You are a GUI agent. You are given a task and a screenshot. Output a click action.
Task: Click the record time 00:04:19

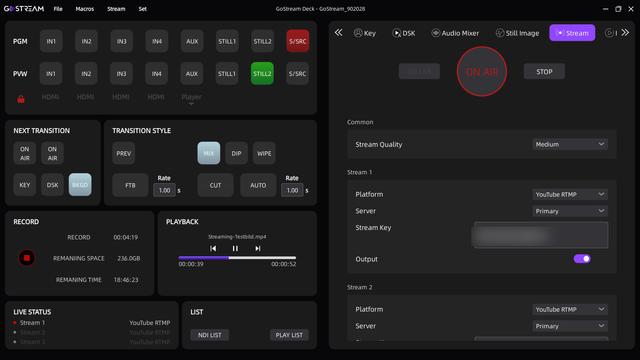click(x=126, y=237)
